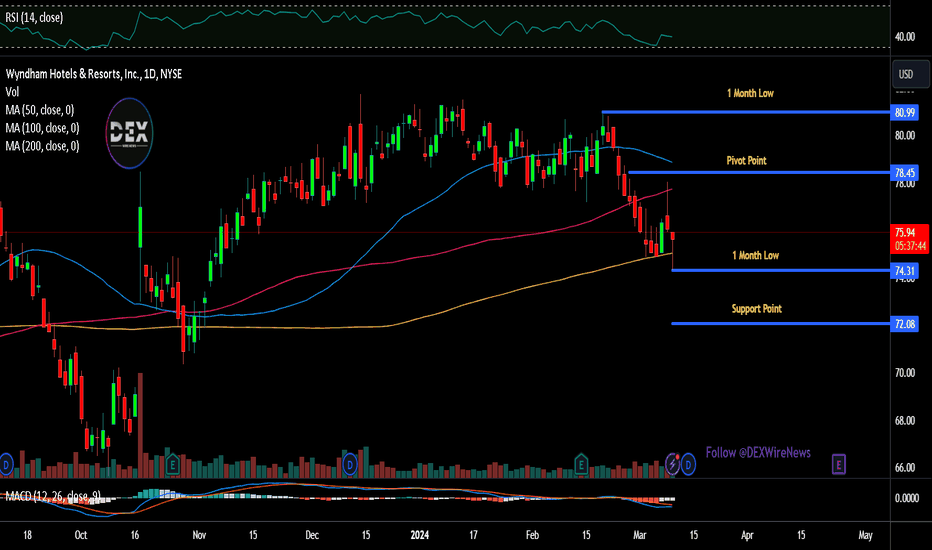Click the 17 date label on the time axis
The height and width of the screenshot is (550, 932).
pos(473,535)
